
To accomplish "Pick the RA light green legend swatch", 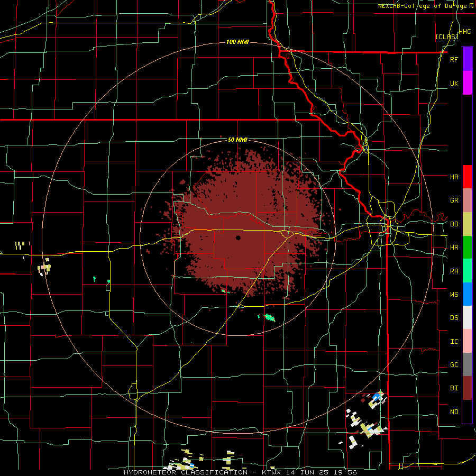I will click(x=467, y=271).
